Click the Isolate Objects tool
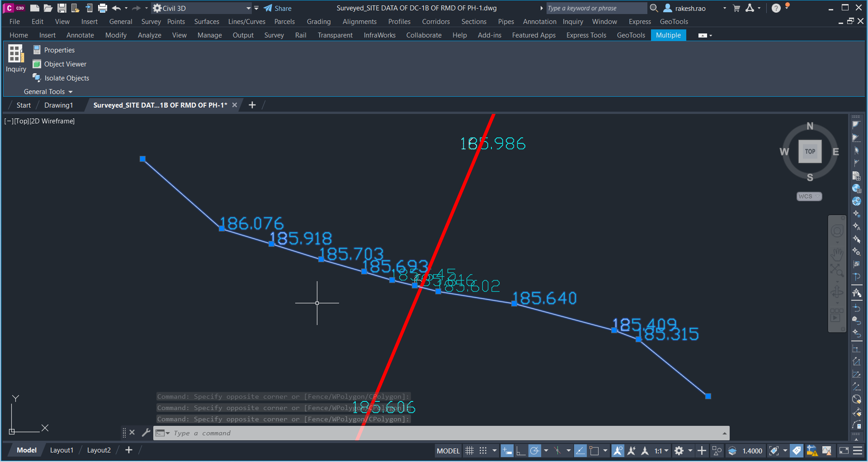The width and height of the screenshot is (868, 462). click(x=66, y=78)
